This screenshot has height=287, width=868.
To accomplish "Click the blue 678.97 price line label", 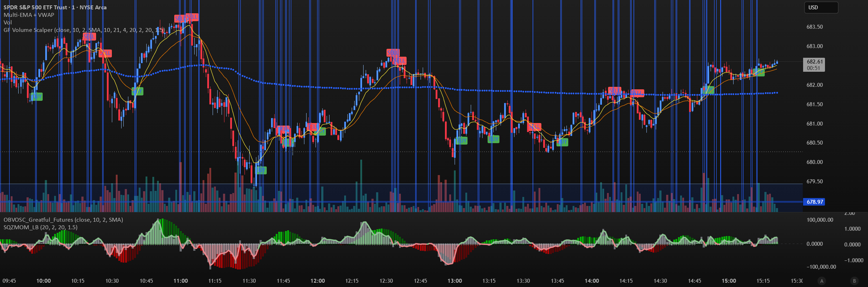I will [814, 202].
